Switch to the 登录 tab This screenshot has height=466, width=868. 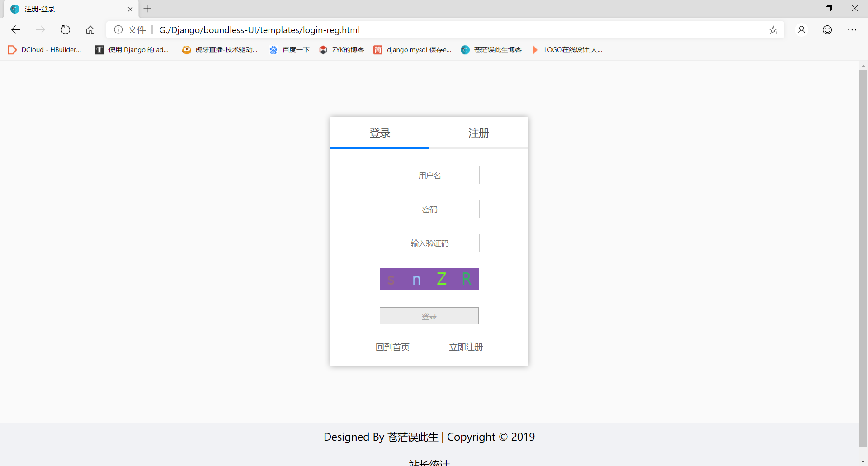pyautogui.click(x=380, y=133)
